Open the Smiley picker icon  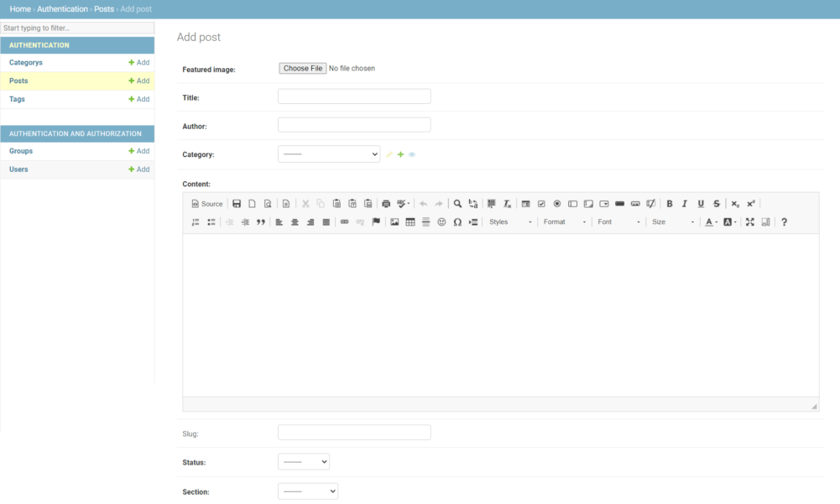coord(441,221)
